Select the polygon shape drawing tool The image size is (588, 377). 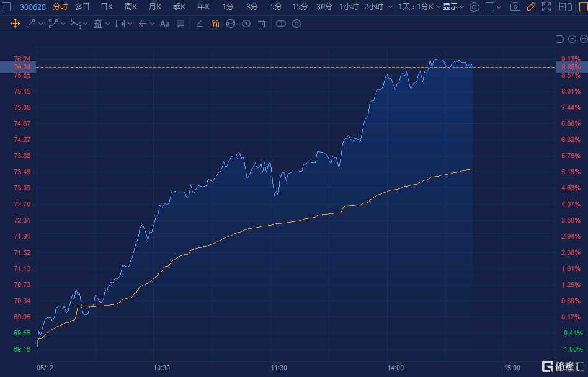pyautogui.click(x=53, y=24)
